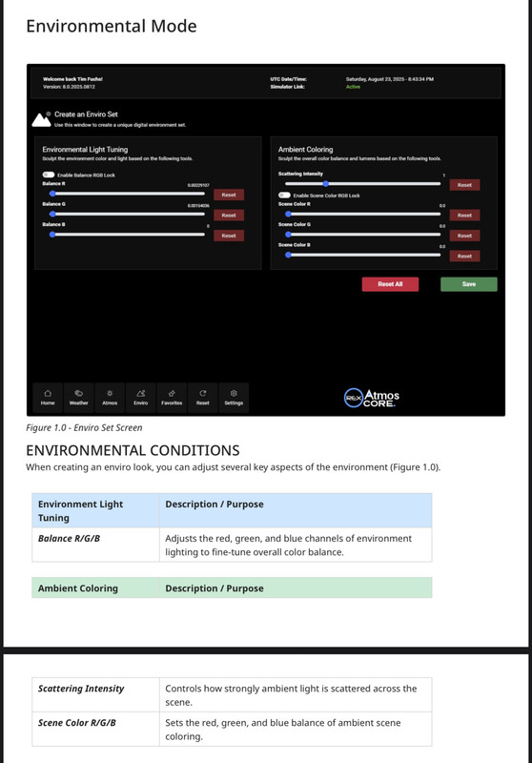Click the mountain icon beside Create an Enviro Set
This screenshot has width=532, height=763.
coord(41,119)
